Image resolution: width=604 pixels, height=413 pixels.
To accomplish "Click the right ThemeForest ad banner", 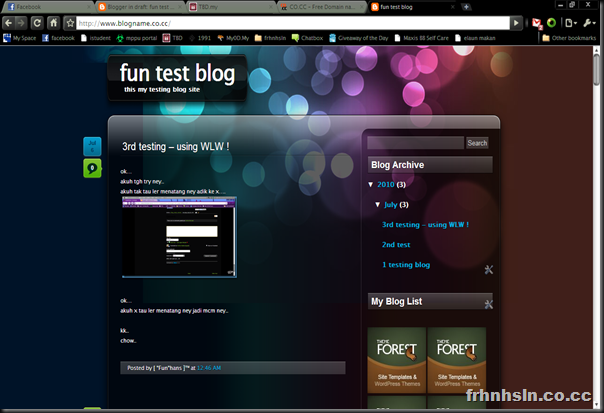I will click(457, 360).
